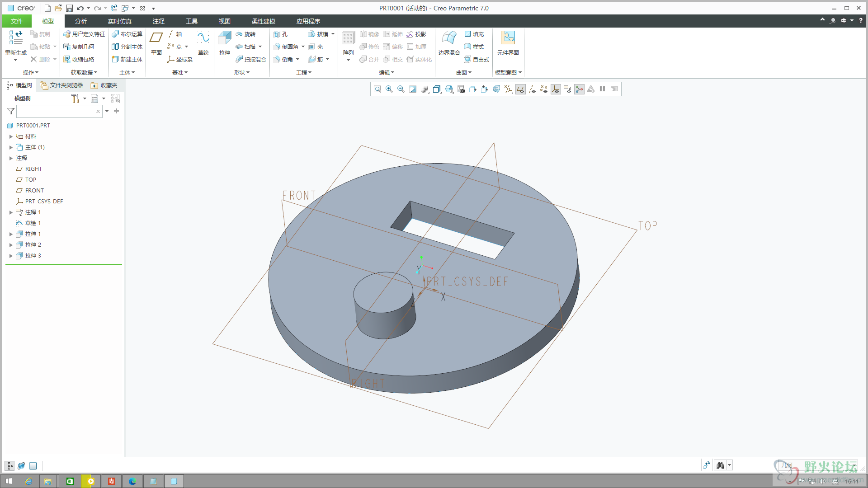Open the 文件 menu
This screenshot has height=488, width=868.
17,21
